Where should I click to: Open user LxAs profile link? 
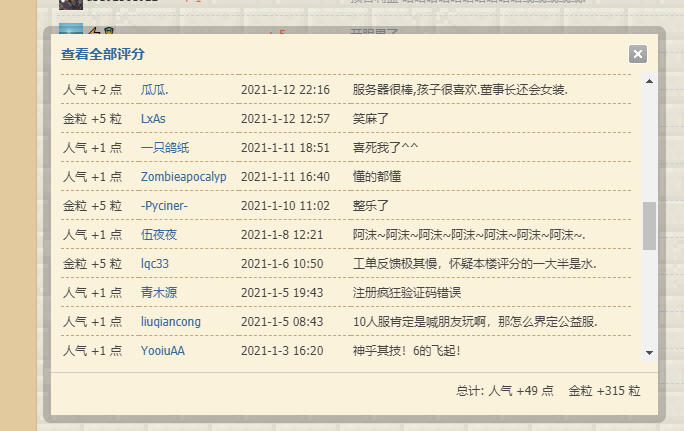coord(153,119)
